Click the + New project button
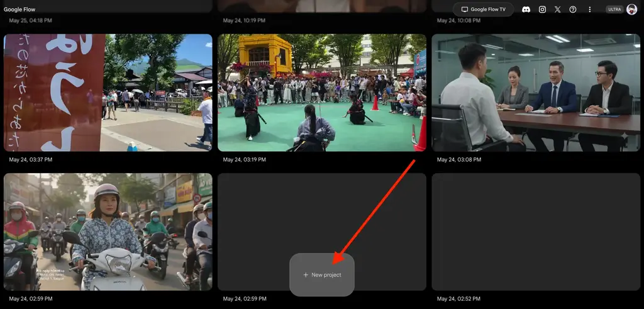 322,274
